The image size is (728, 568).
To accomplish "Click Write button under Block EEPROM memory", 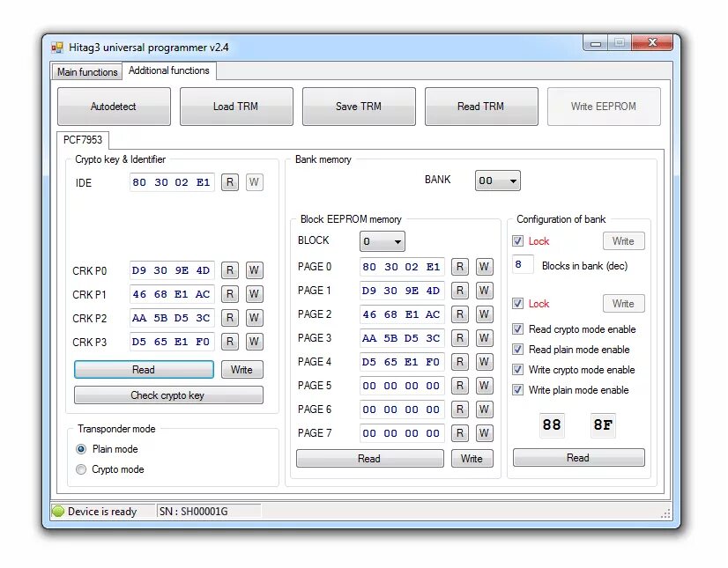I will (472, 459).
